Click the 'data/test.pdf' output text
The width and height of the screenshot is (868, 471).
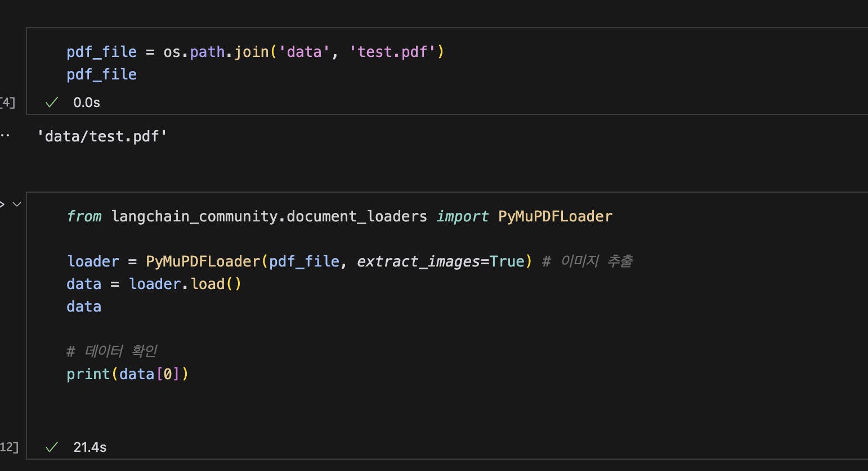pyautogui.click(x=102, y=136)
